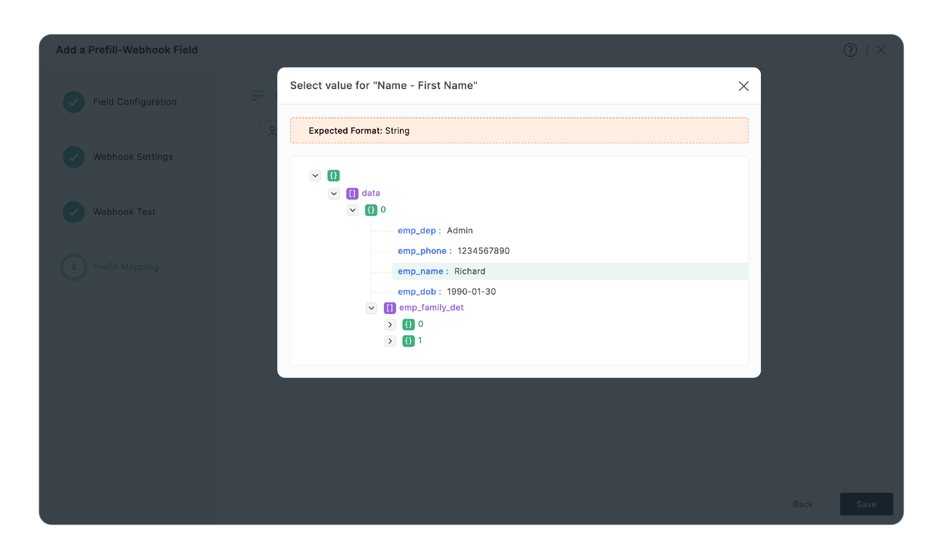Close the Select value dialog
This screenshot has width=943, height=560.
pos(743,86)
